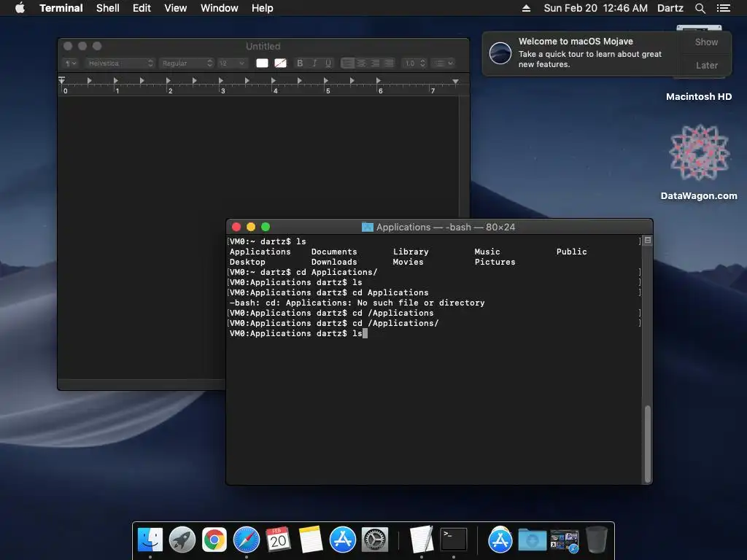Set right alignment in TextEdit
Image resolution: width=747 pixels, height=560 pixels.
376,63
